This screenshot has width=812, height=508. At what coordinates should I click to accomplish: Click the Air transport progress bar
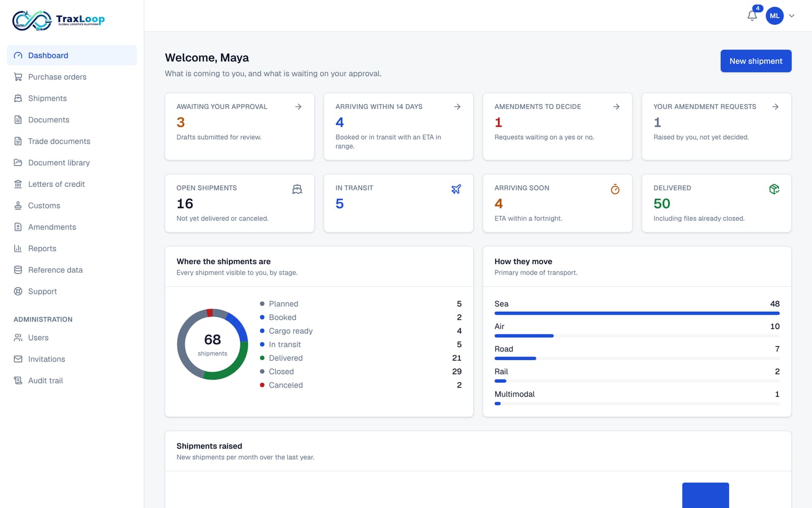pos(637,336)
